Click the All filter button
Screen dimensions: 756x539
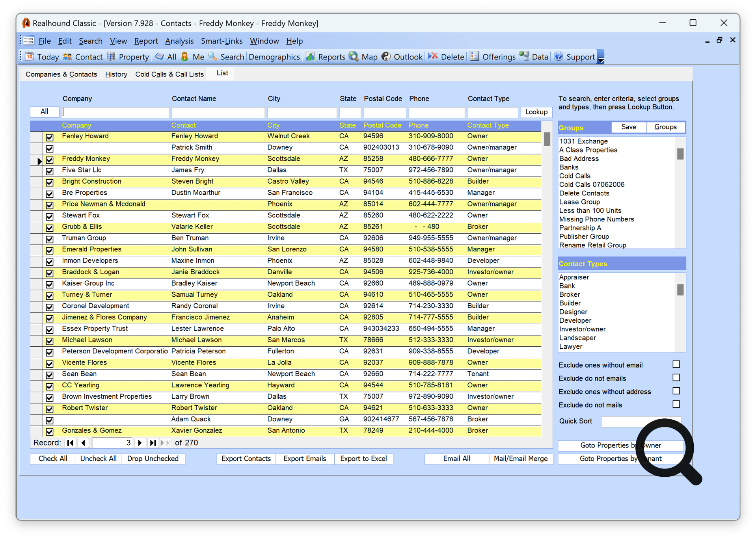coord(45,112)
